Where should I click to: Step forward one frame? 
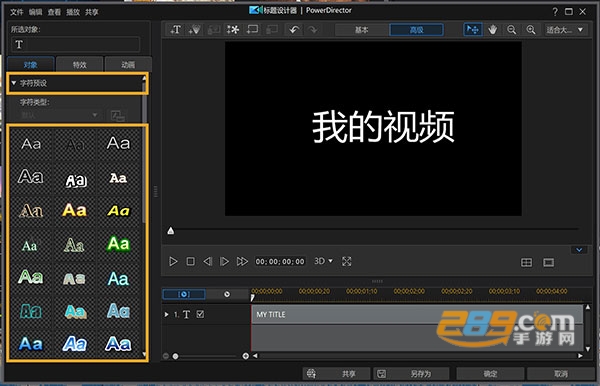pos(224,261)
